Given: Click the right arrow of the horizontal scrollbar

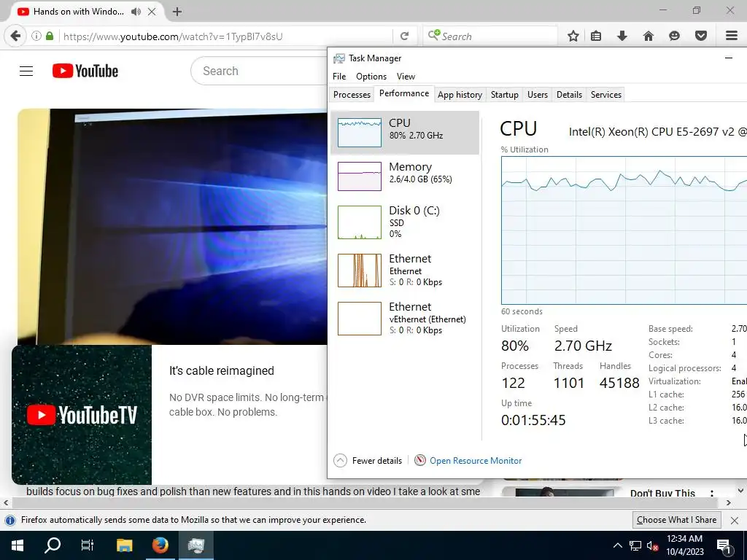Looking at the screenshot, I should (x=729, y=502).
